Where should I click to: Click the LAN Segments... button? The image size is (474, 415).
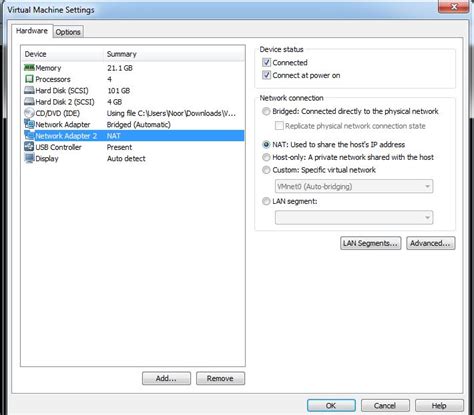click(x=370, y=243)
